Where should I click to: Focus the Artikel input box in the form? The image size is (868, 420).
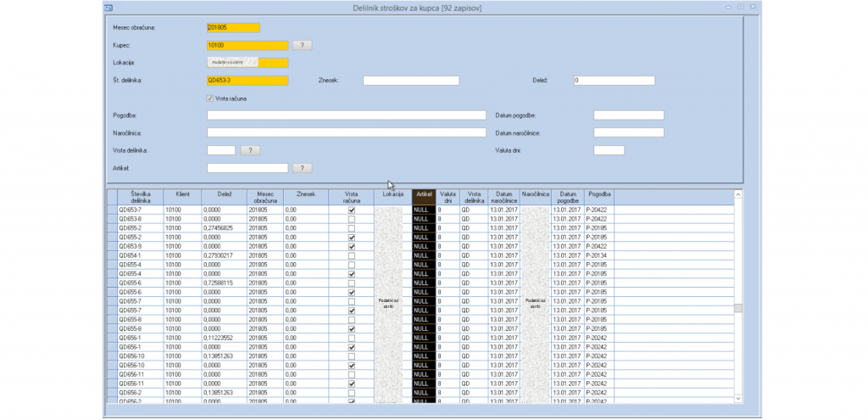[248, 168]
